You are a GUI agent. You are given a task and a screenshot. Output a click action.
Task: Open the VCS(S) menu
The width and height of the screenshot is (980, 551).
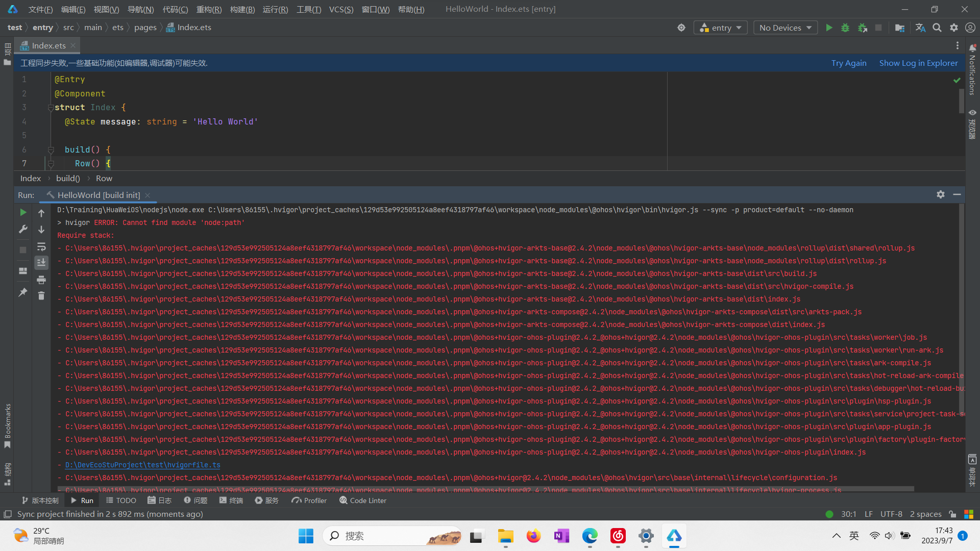point(341,9)
